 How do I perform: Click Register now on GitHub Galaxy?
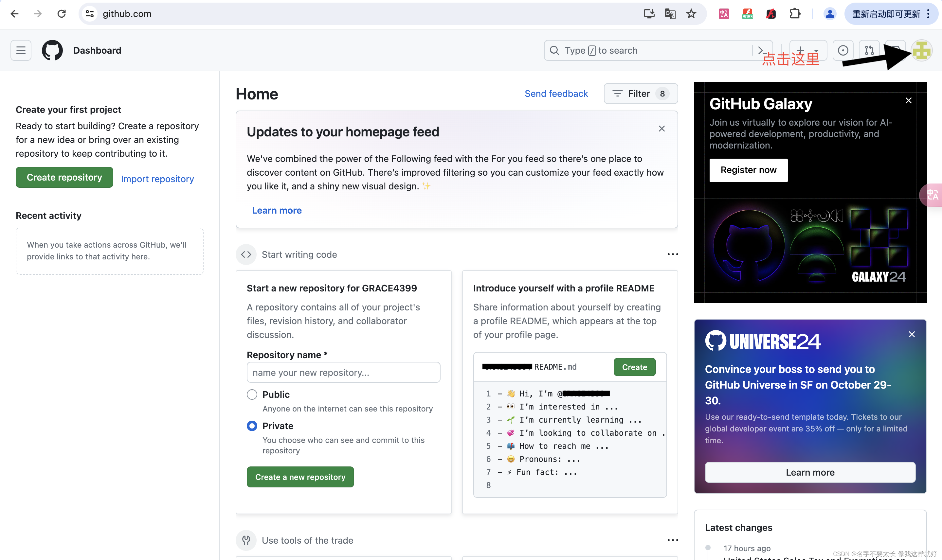click(x=748, y=170)
